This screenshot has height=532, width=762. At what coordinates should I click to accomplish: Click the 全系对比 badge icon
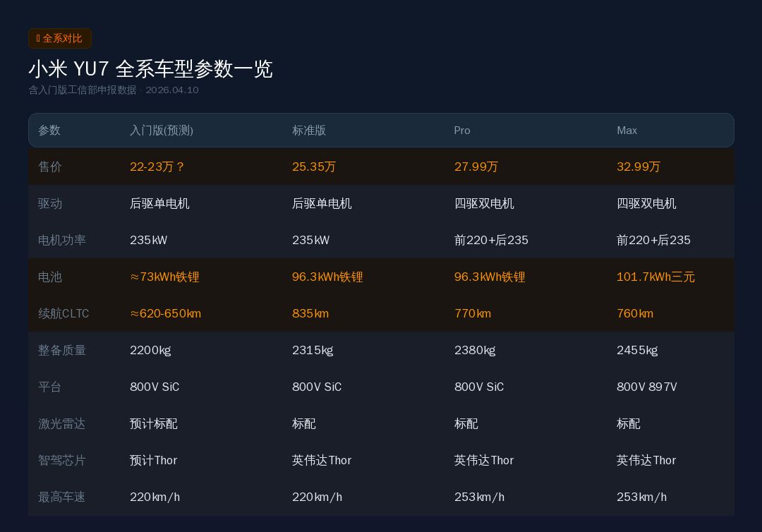pyautogui.click(x=38, y=39)
